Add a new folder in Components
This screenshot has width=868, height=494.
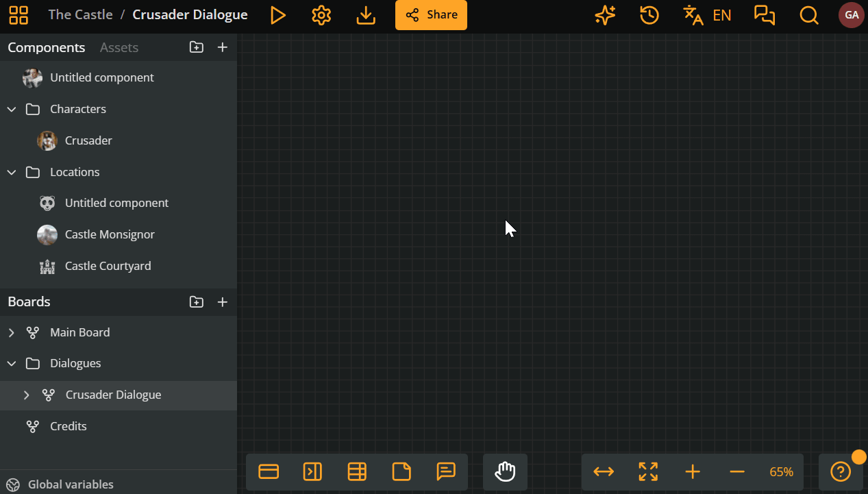pyautogui.click(x=197, y=47)
